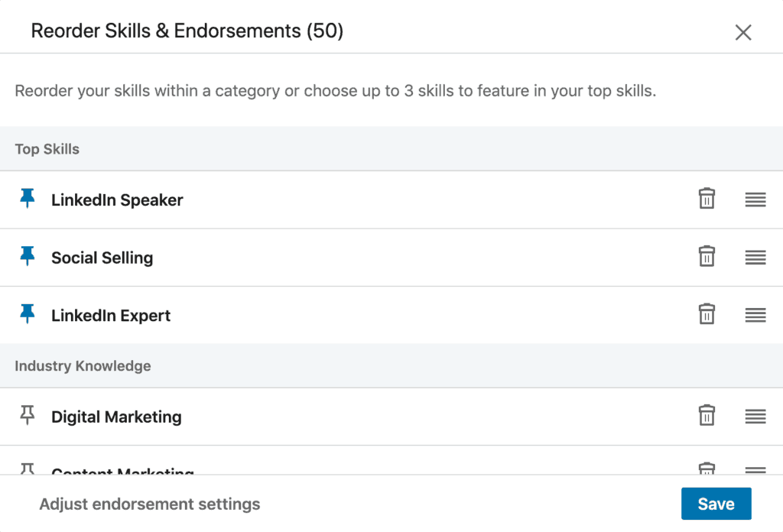Click the Save button
Image resolution: width=783 pixels, height=532 pixels.
coord(716,504)
